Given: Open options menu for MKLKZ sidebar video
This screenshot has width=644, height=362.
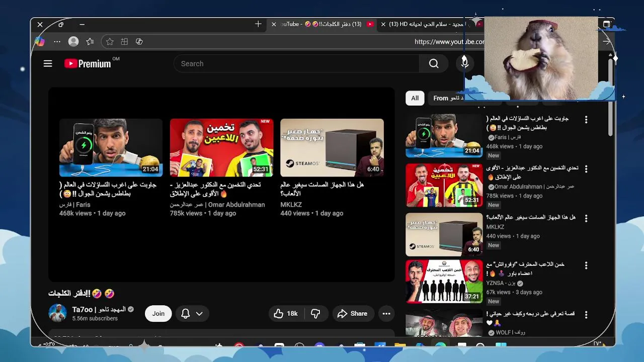Looking at the screenshot, I should 586,218.
